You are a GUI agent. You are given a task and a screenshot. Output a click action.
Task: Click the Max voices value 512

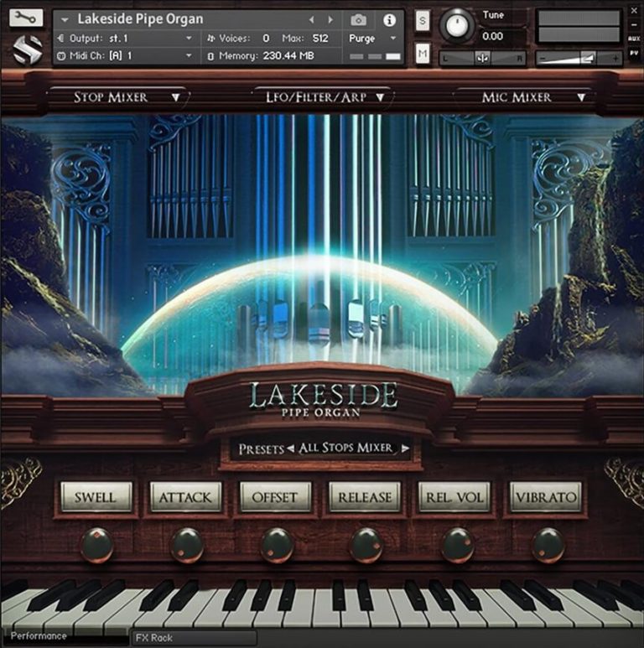click(x=320, y=39)
